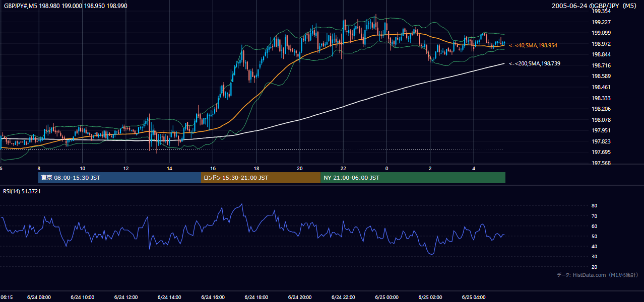Screen dimensions: 644x302
Task: Click price axis value 197.695
Action: tap(601, 152)
